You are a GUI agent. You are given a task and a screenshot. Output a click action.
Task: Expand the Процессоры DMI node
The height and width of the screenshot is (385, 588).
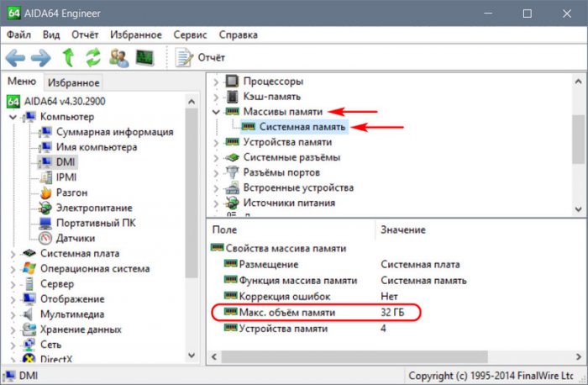click(x=216, y=82)
